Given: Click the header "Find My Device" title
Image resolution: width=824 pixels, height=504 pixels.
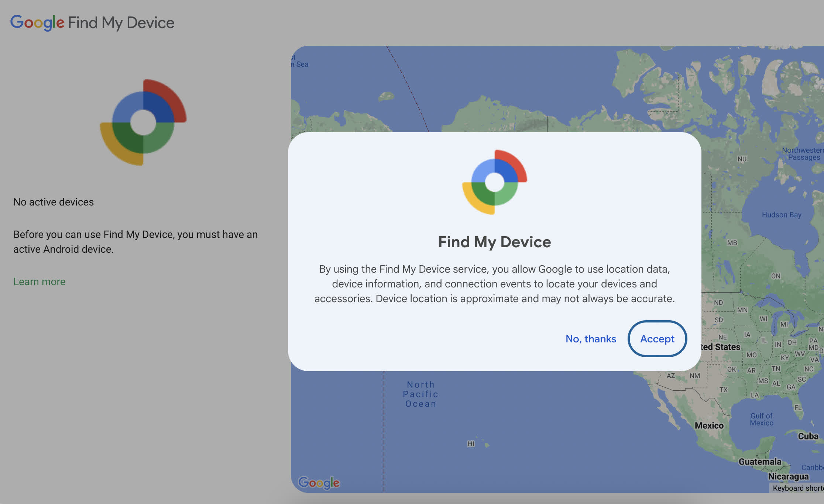Looking at the screenshot, I should click(121, 23).
